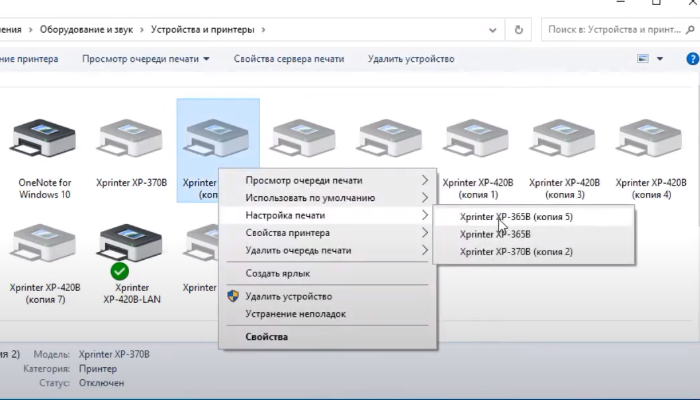Expand submenu arrow for Удалить очередь печати
Image resolution: width=700 pixels, height=400 pixels.
click(x=425, y=250)
